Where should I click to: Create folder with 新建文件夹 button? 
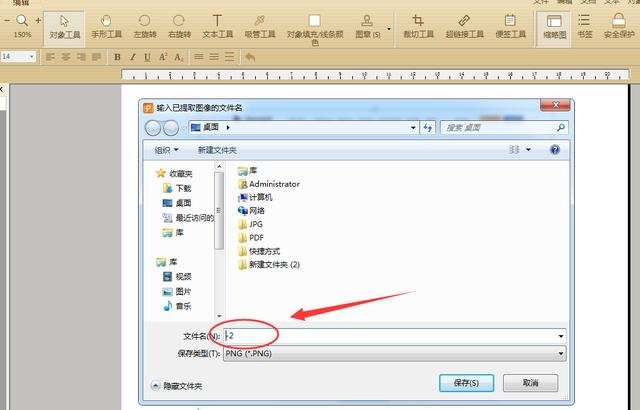point(217,150)
